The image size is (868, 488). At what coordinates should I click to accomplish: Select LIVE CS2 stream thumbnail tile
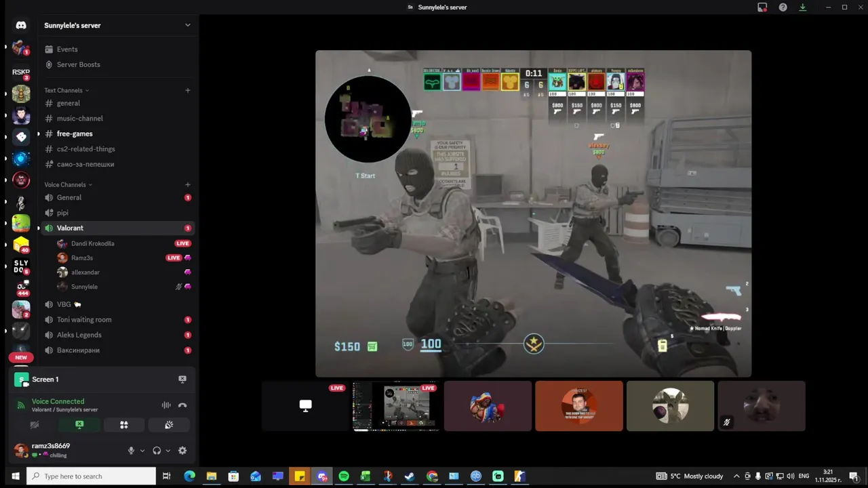pos(396,406)
